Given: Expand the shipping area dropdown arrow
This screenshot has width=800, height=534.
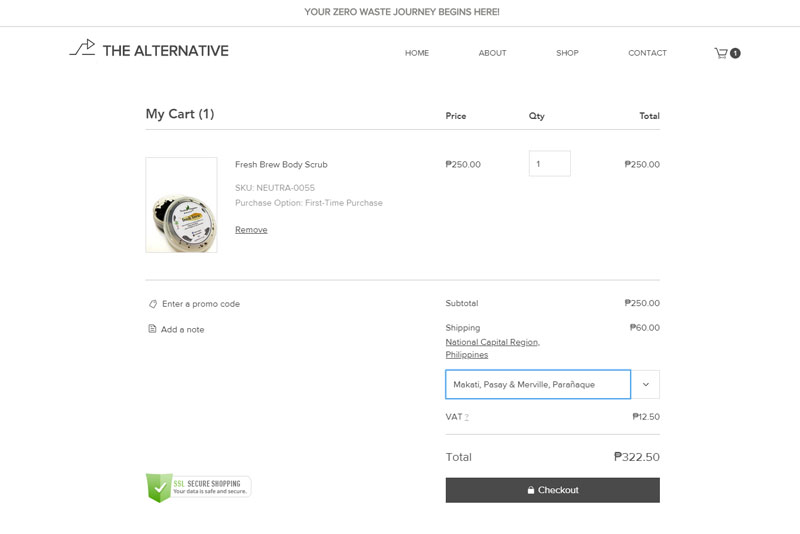Looking at the screenshot, I should point(645,384).
